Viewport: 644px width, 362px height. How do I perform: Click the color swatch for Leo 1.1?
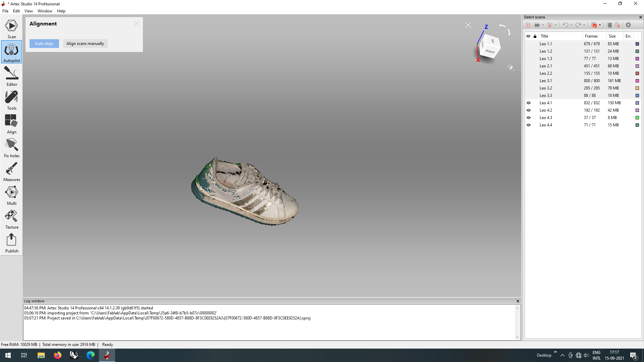(x=637, y=44)
